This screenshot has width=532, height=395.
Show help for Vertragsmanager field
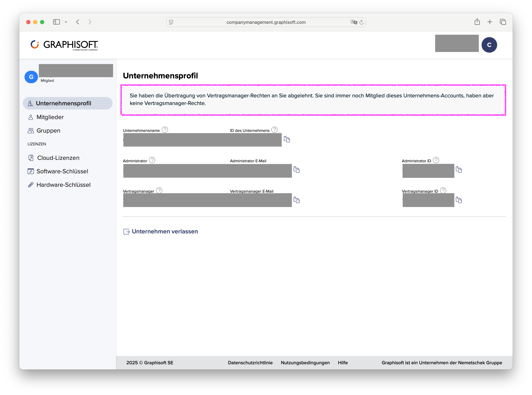(159, 190)
